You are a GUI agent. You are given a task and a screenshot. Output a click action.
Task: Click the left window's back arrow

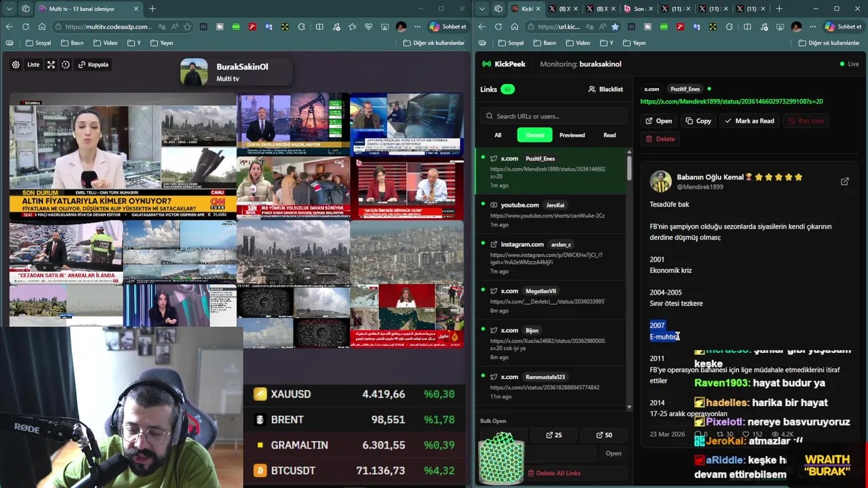[9, 26]
